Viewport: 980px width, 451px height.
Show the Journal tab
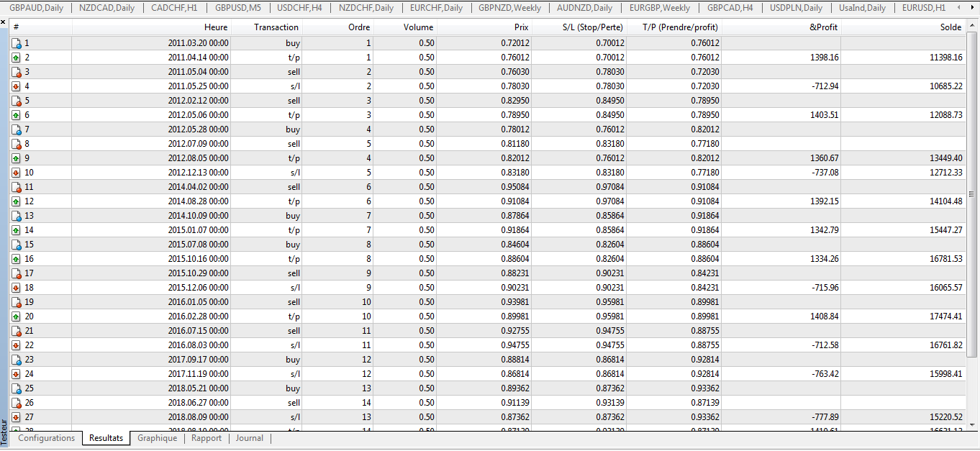click(x=250, y=438)
